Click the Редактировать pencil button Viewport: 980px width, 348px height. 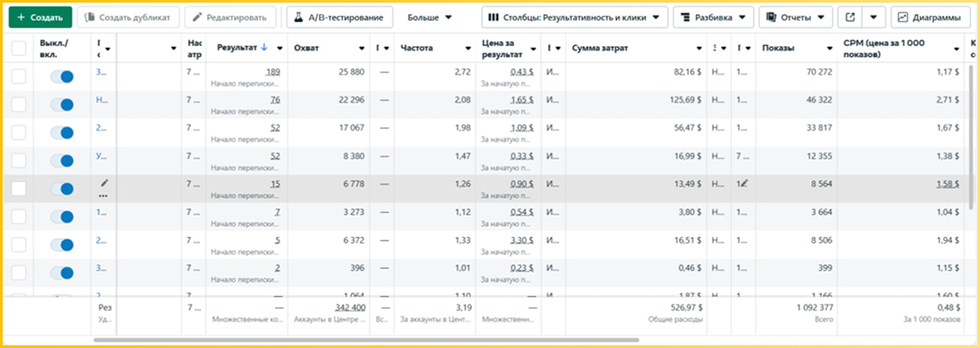pyautogui.click(x=231, y=18)
